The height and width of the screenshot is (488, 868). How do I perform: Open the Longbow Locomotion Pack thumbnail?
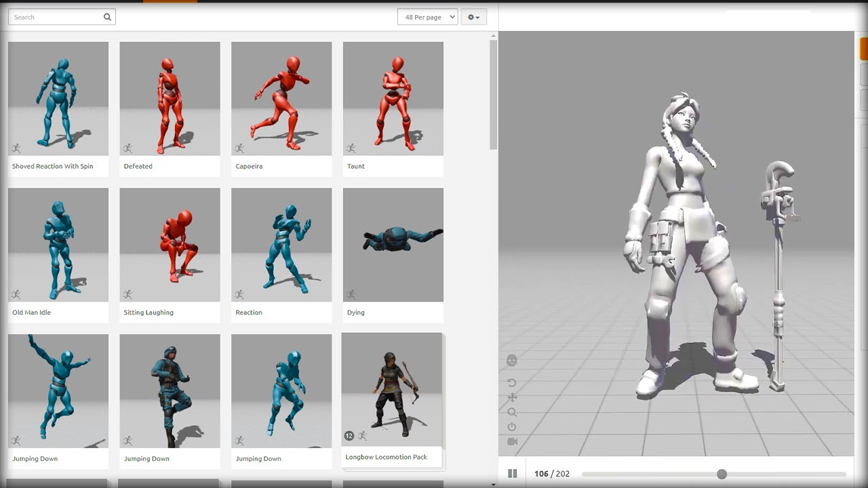click(x=392, y=390)
